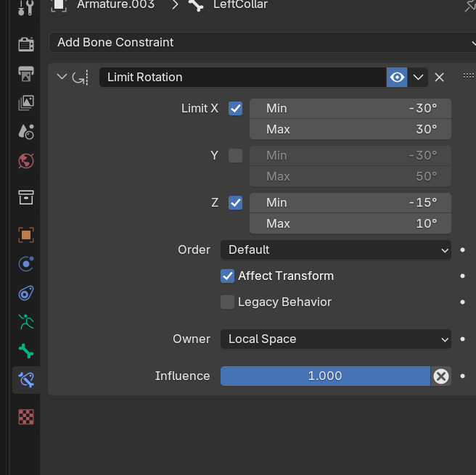This screenshot has width=476, height=475.
Task: Click the X Min -30° field
Action: 350,108
